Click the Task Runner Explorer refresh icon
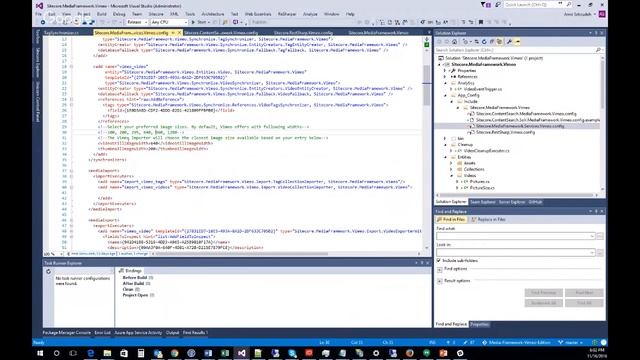Screen dimensions: 640x360 [49, 271]
